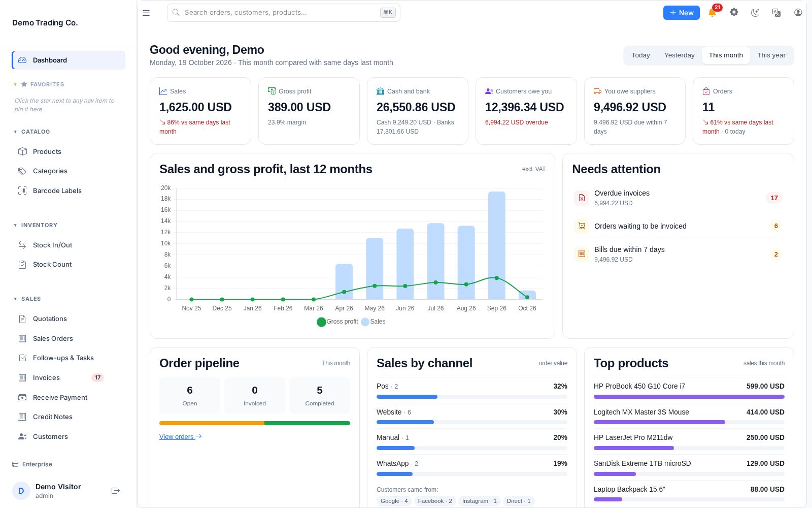The width and height of the screenshot is (812, 508).
Task: Open the user profile icon
Action: [798, 13]
